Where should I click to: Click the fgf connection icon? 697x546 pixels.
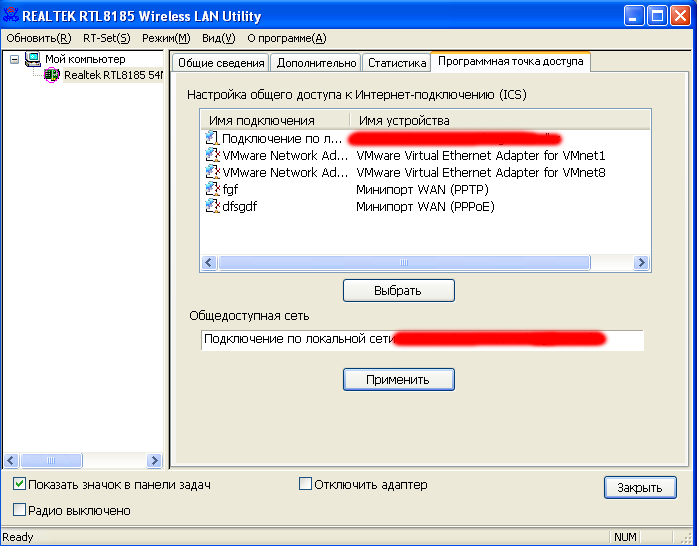[x=212, y=189]
